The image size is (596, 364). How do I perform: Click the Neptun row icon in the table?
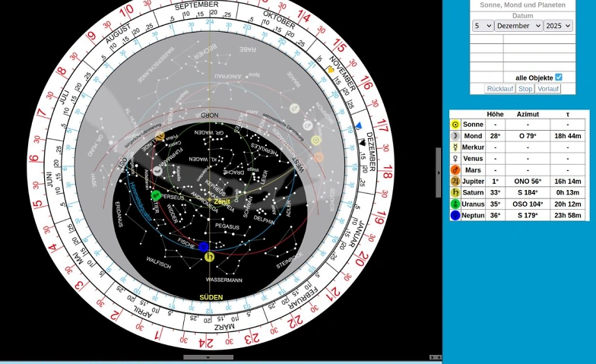[455, 216]
